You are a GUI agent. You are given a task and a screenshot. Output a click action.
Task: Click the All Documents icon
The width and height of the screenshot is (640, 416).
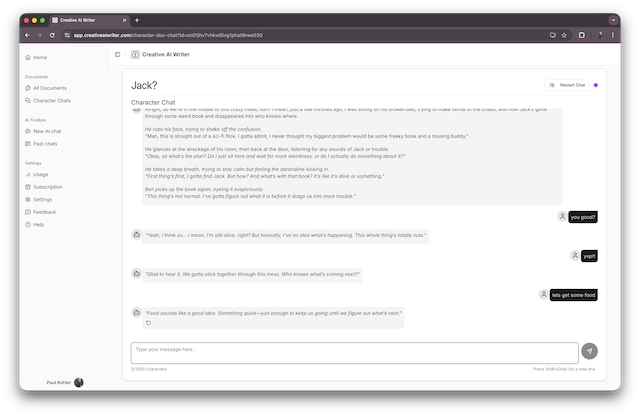tap(28, 88)
